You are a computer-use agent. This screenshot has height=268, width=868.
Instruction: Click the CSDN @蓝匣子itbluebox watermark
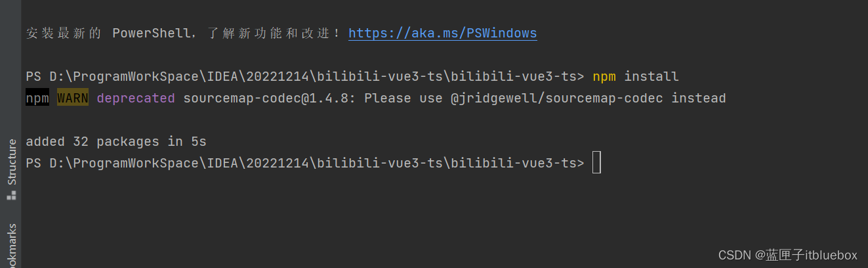[x=788, y=255]
